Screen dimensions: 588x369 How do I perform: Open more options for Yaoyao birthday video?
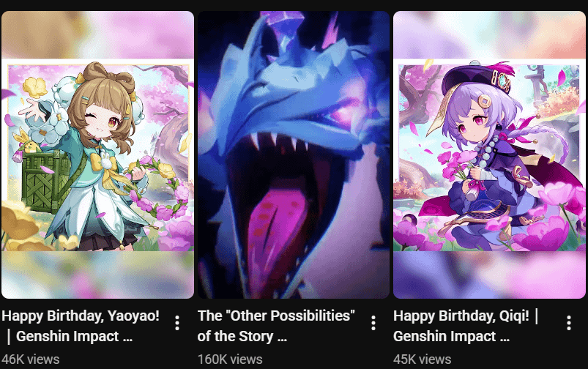(x=177, y=323)
